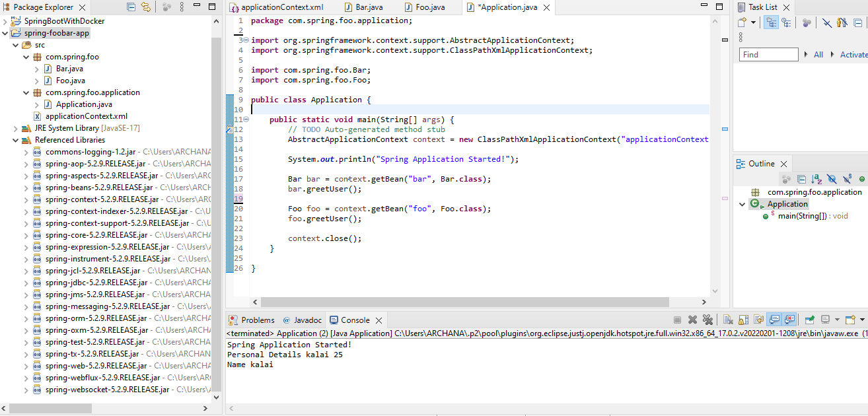Toggle Hide Static Fields in Outline
Viewport: 868px width, 416px height.
(847, 179)
